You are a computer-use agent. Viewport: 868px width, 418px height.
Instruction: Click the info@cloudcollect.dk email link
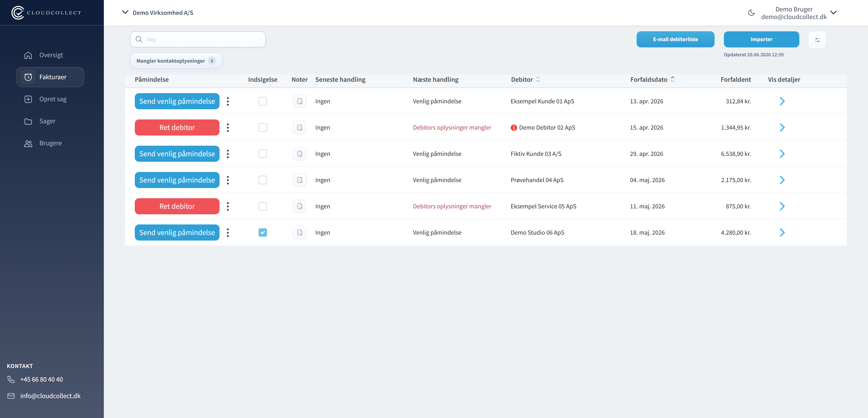click(50, 396)
